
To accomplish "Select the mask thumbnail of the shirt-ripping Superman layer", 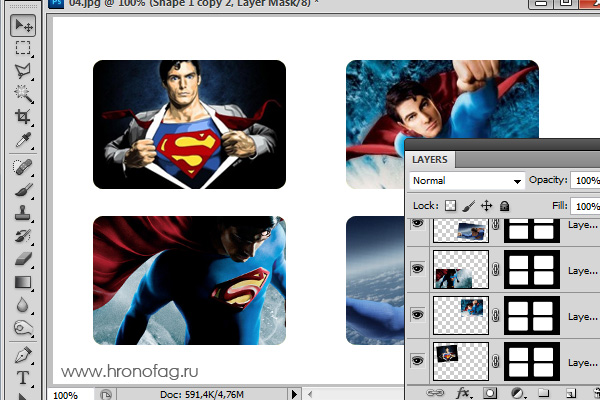I will (532, 361).
